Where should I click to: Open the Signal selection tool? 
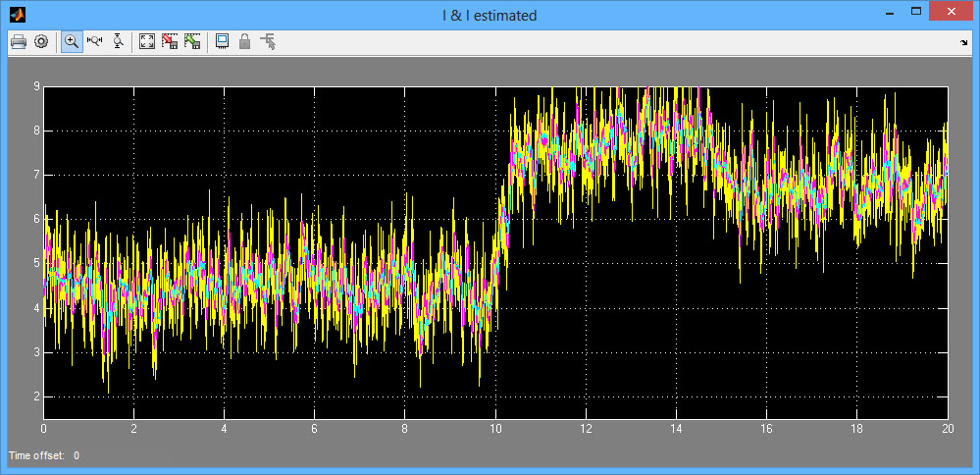pyautogui.click(x=269, y=41)
